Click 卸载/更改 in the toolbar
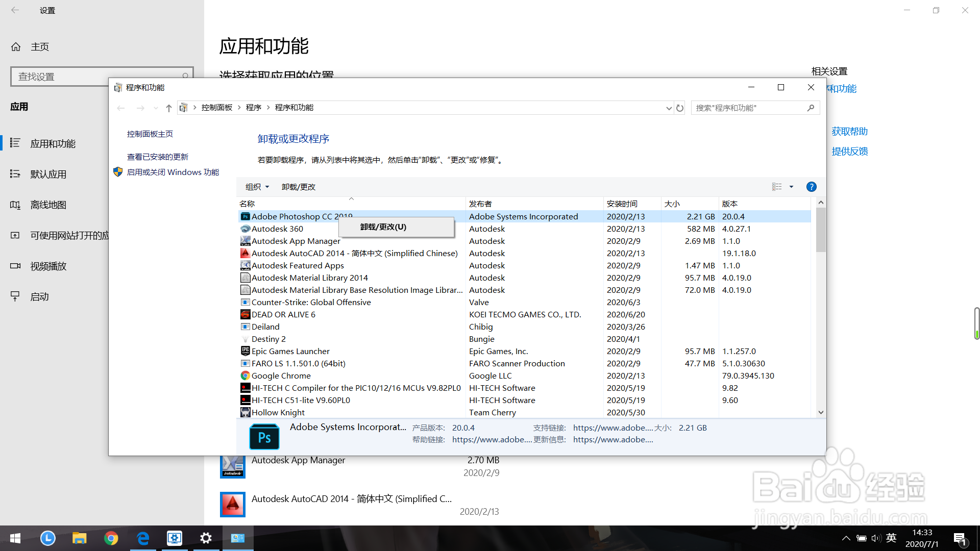This screenshot has width=980, height=551. pos(298,187)
